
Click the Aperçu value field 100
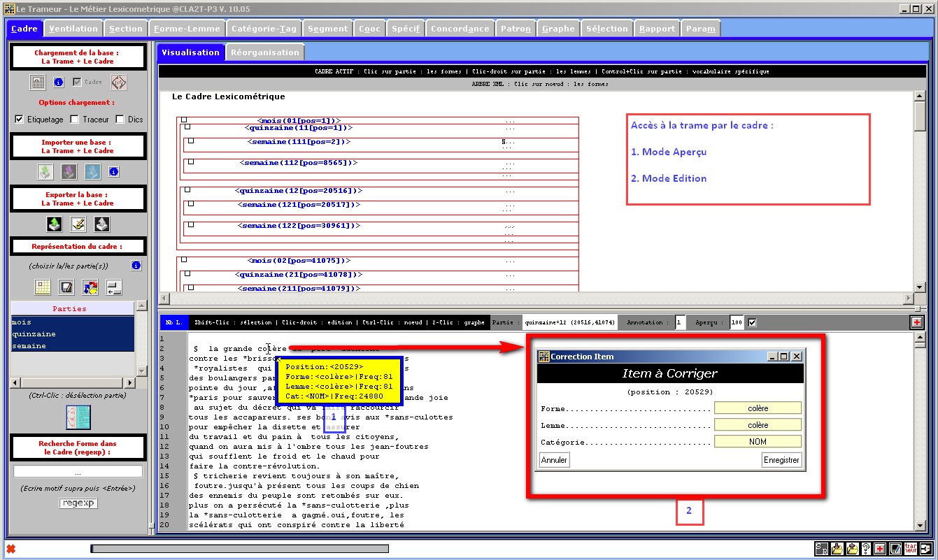click(737, 322)
